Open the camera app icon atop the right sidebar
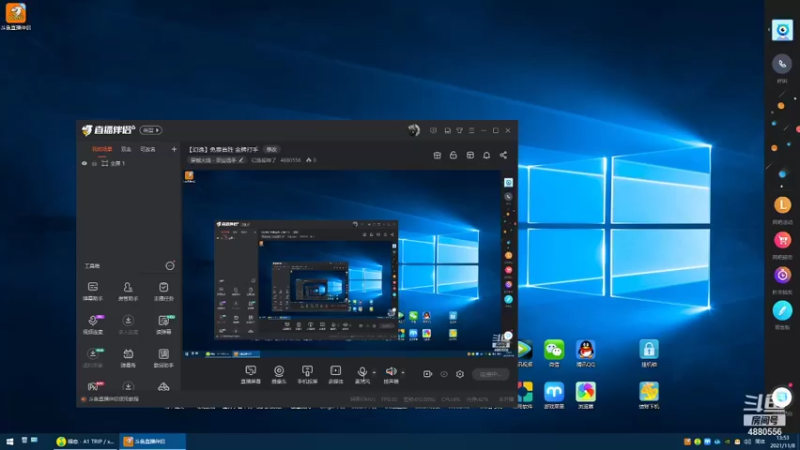The width and height of the screenshot is (800, 450). tap(782, 30)
